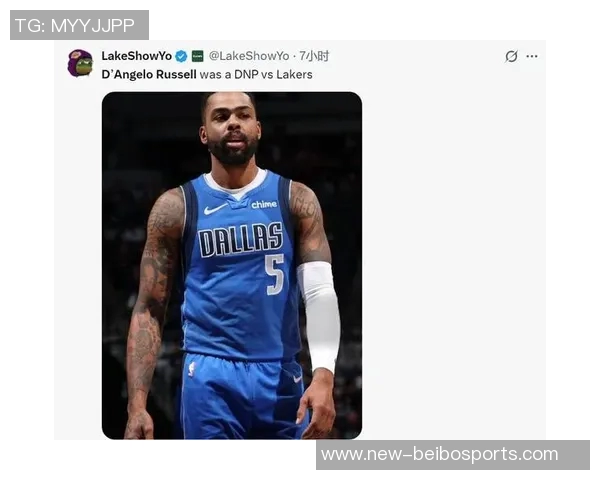Click the TG: MYYJJPP watermark label
600x480 pixels.
tap(79, 25)
